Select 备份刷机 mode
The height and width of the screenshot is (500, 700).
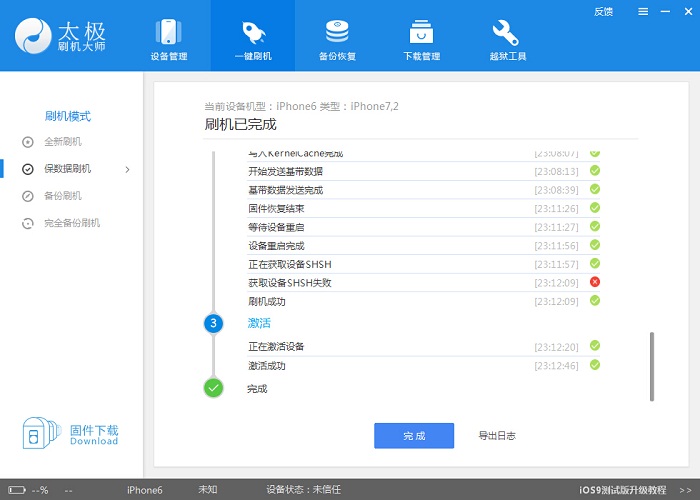[62, 196]
